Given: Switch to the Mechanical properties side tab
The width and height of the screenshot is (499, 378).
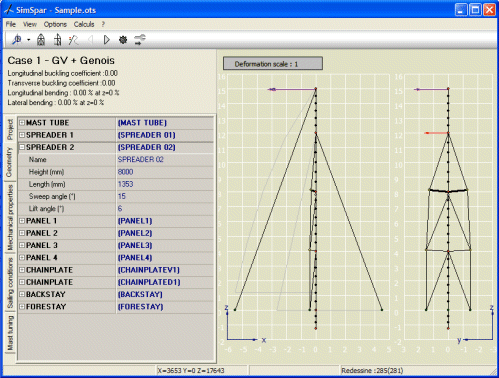Looking at the screenshot, I should pos(10,217).
